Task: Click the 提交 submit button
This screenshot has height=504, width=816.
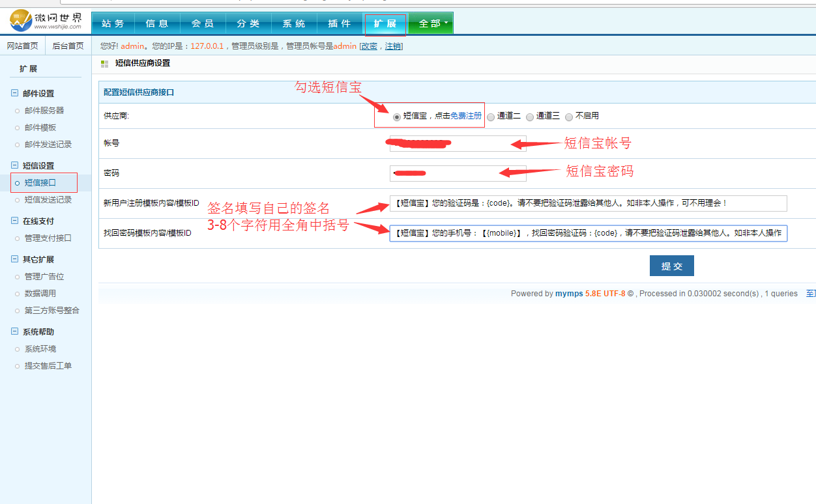Action: 671,266
